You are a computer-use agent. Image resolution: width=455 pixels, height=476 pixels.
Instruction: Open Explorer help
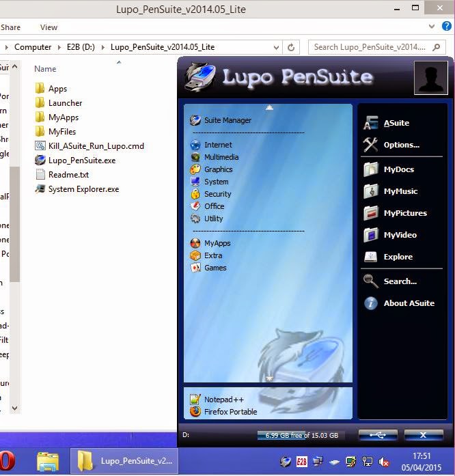click(x=447, y=26)
